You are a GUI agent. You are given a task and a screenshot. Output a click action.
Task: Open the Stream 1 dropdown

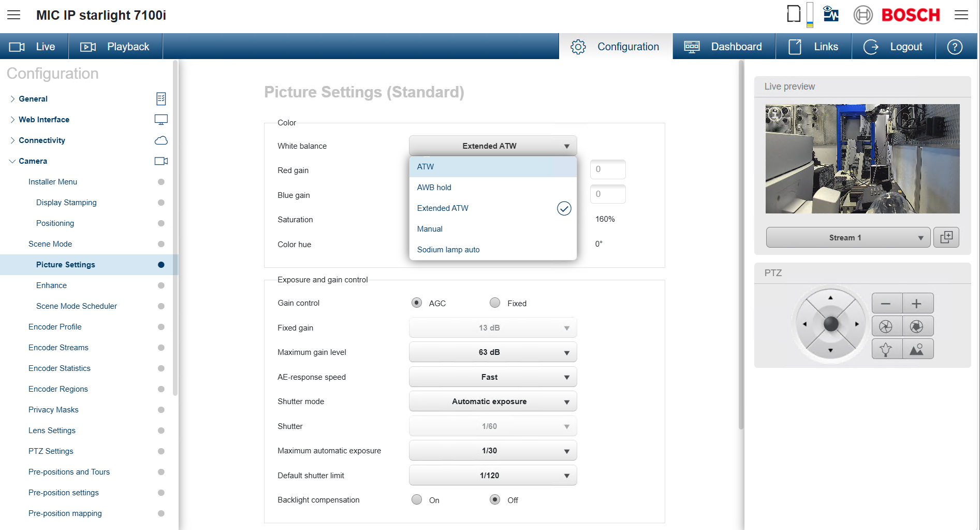tap(847, 238)
